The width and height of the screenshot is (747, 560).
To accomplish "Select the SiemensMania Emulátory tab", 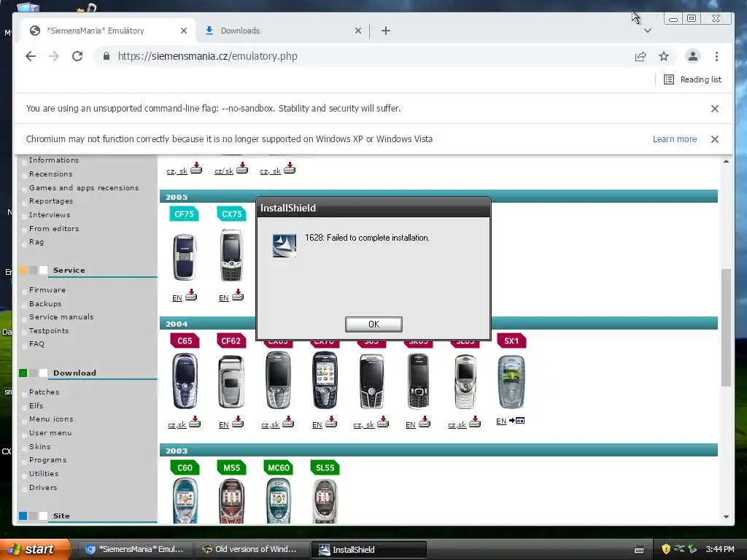I will (109, 31).
